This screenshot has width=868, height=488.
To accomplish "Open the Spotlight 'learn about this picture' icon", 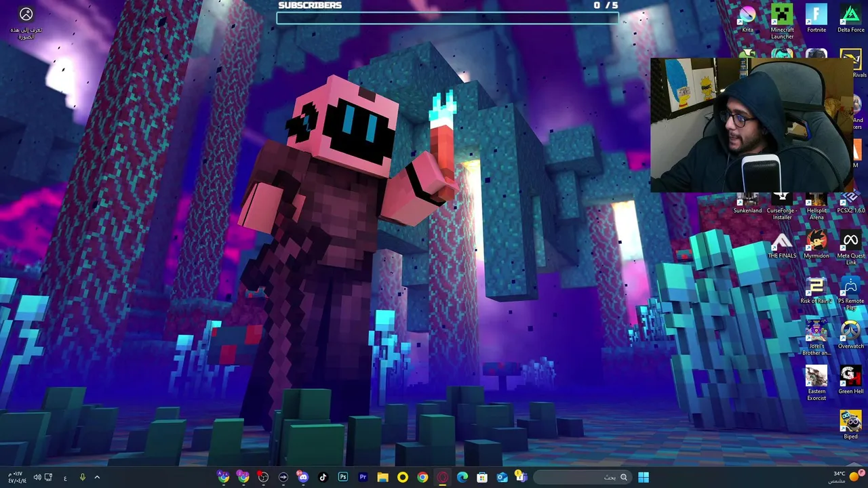I will pos(26,22).
